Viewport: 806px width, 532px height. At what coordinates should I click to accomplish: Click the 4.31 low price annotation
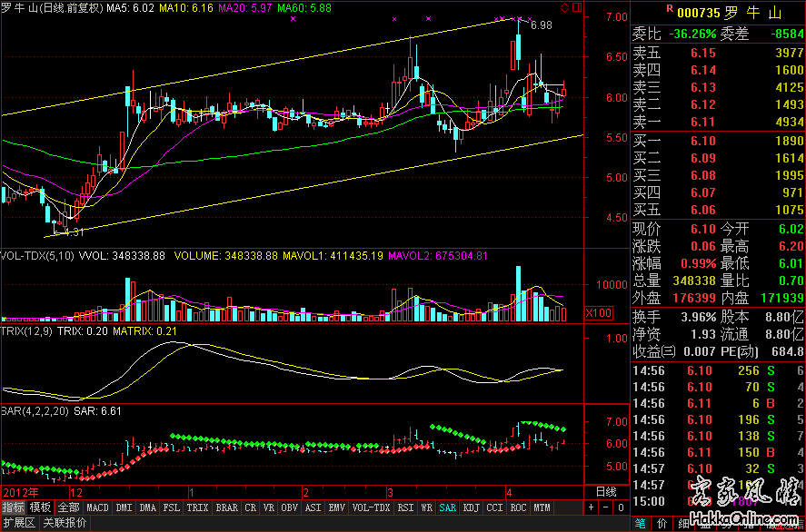coord(72,232)
